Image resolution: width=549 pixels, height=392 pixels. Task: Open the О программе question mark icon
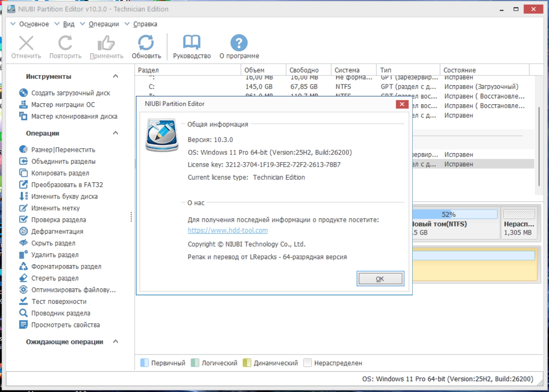(x=239, y=43)
